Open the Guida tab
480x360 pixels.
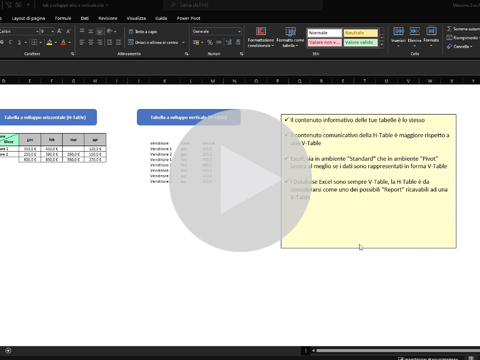161,18
